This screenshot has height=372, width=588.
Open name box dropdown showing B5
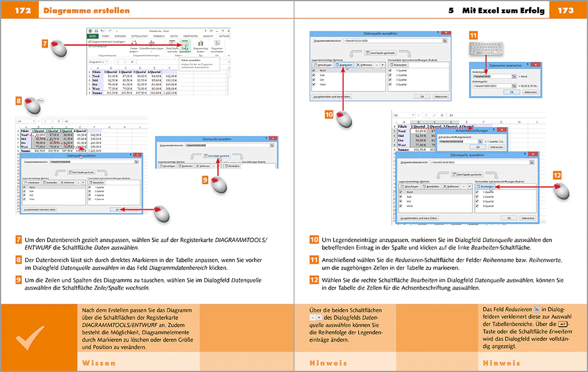413,115
